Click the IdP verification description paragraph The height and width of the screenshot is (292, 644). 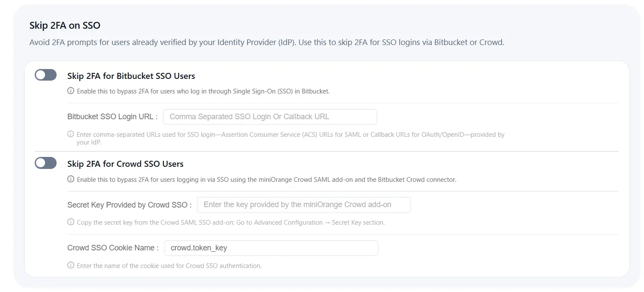tap(266, 42)
